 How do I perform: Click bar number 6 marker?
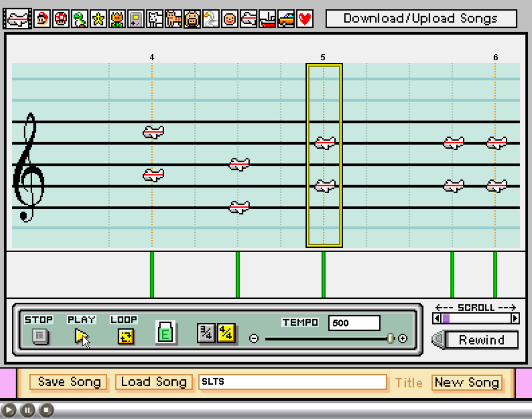496,57
